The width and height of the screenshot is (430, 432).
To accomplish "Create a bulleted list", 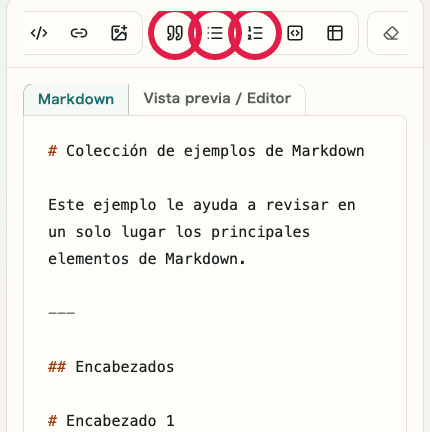I will click(215, 33).
